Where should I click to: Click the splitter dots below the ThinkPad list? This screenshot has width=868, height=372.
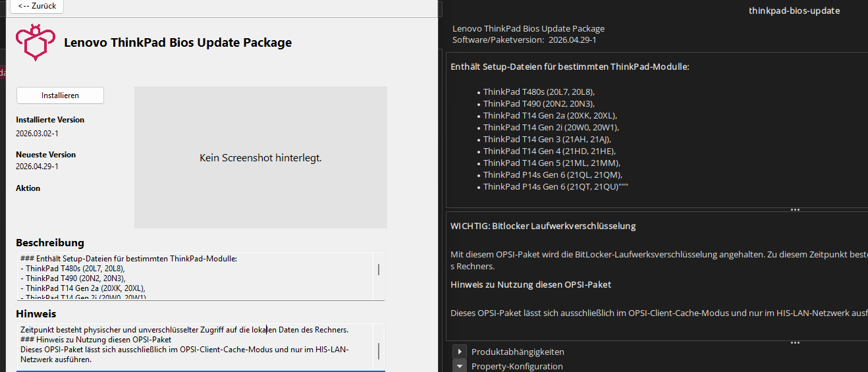795,210
